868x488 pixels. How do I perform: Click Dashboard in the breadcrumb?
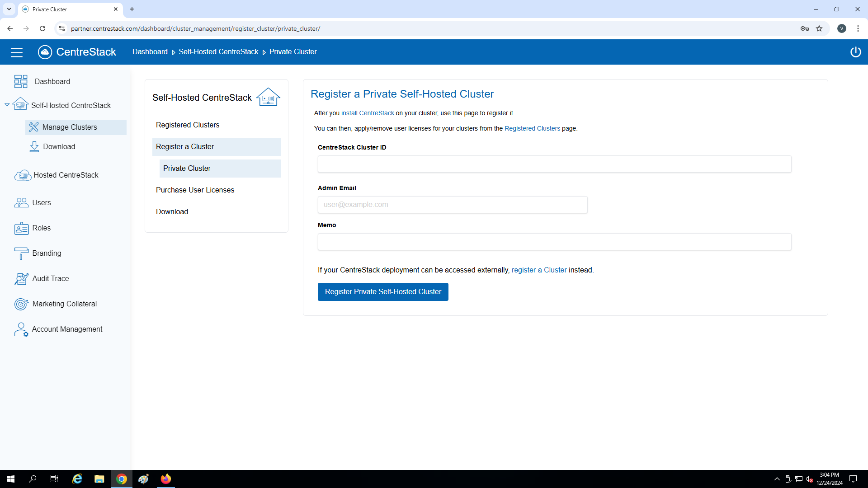coord(150,52)
